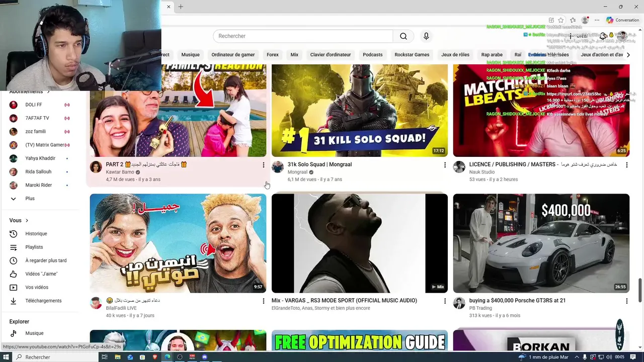Open options menu for LICENCE / PUBLISHING video

[626, 165]
